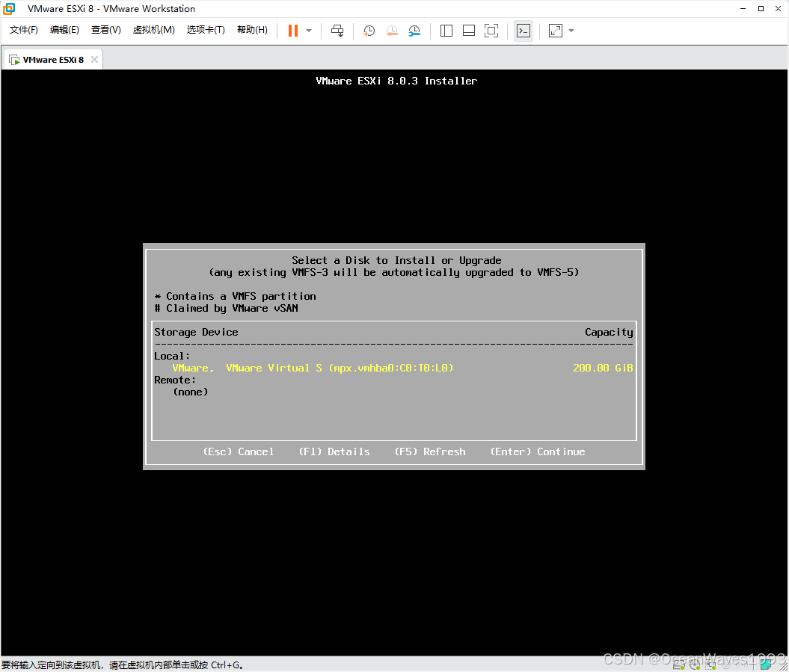Open the 查看(V) menu

click(105, 30)
